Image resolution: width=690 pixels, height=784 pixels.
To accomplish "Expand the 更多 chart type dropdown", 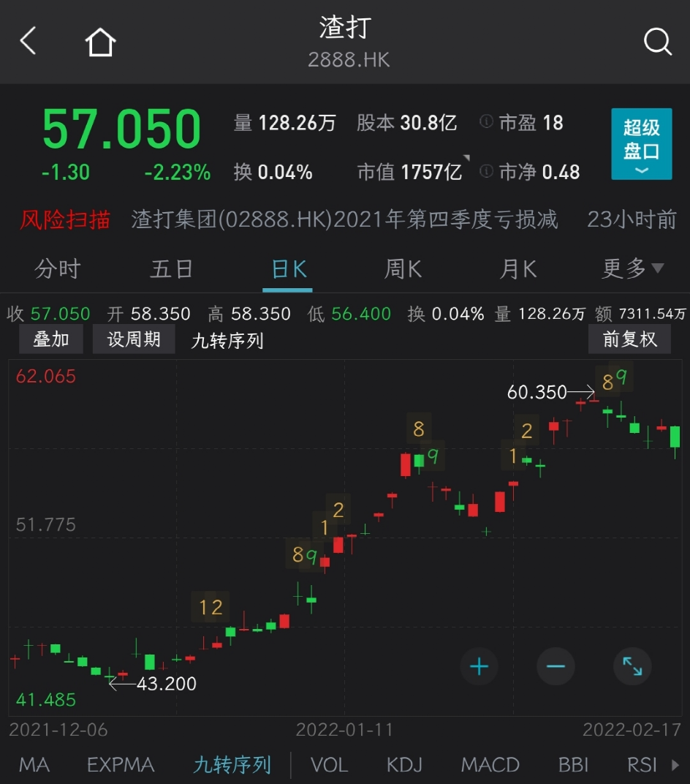I will coord(633,269).
